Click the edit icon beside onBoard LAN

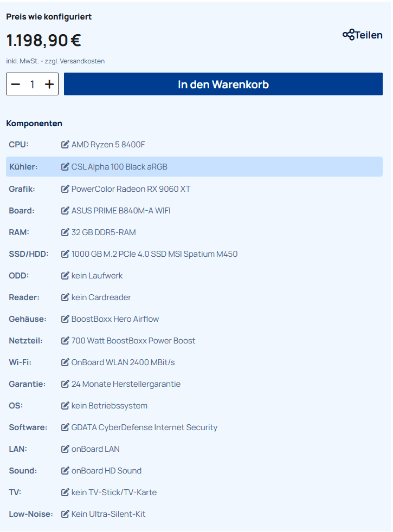pyautogui.click(x=65, y=449)
